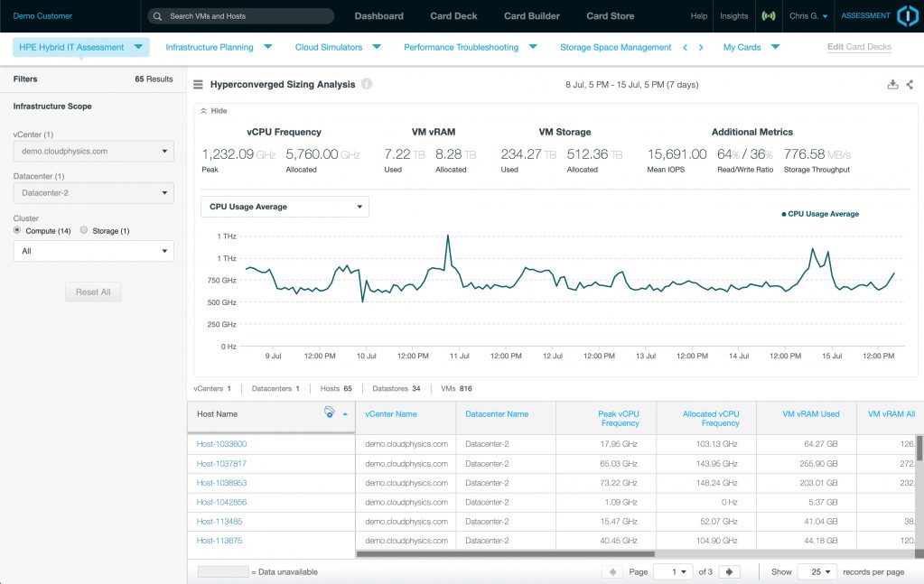The image size is (924, 584).
Task: Go to next page arrow
Action: coord(730,571)
